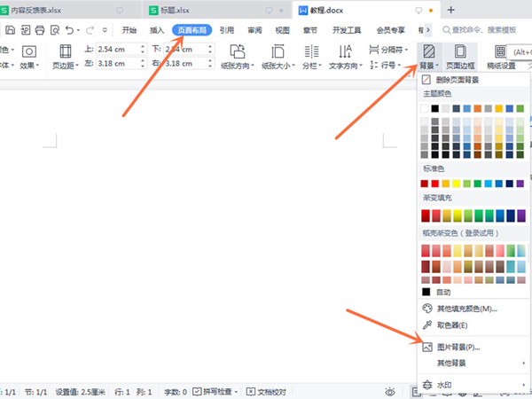Click the 页面边框 (Page Border) icon

tap(459, 57)
